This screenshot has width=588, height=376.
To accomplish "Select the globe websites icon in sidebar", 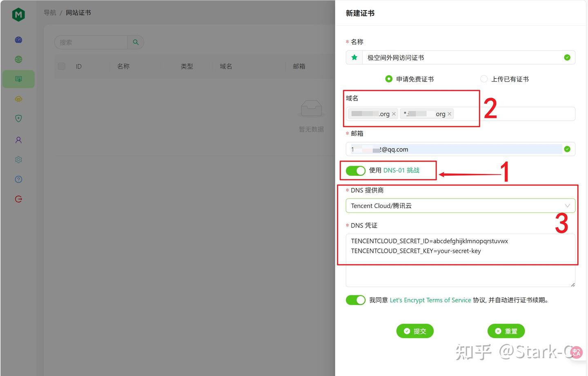I will tap(18, 59).
